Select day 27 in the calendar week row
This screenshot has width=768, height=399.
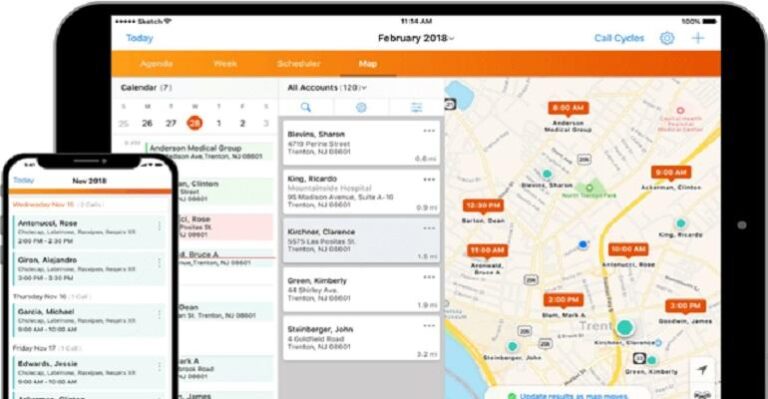click(170, 123)
